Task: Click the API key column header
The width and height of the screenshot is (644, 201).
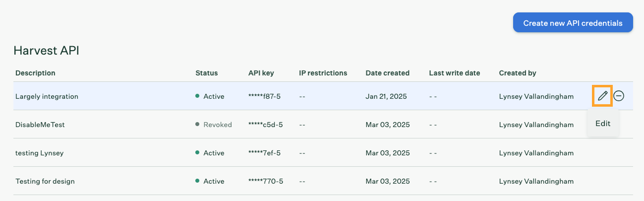Action: pyautogui.click(x=261, y=73)
